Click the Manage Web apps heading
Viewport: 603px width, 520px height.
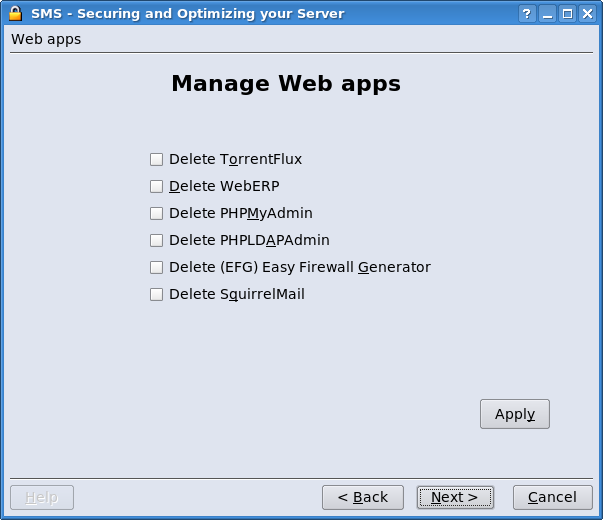tap(286, 83)
